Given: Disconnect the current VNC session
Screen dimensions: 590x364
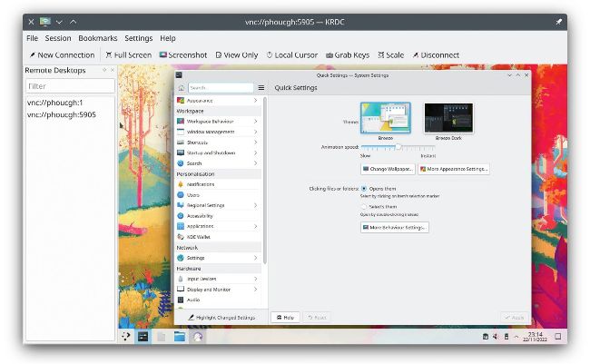Looking at the screenshot, I should 435,54.
